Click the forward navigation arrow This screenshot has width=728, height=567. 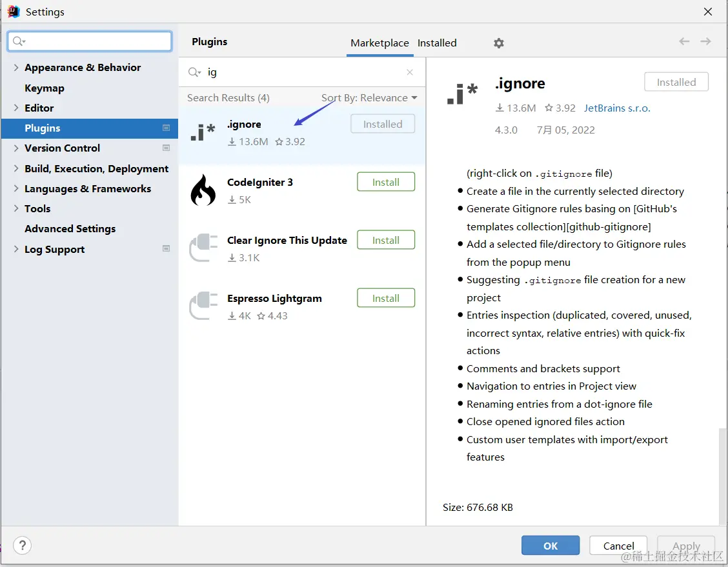coord(705,41)
